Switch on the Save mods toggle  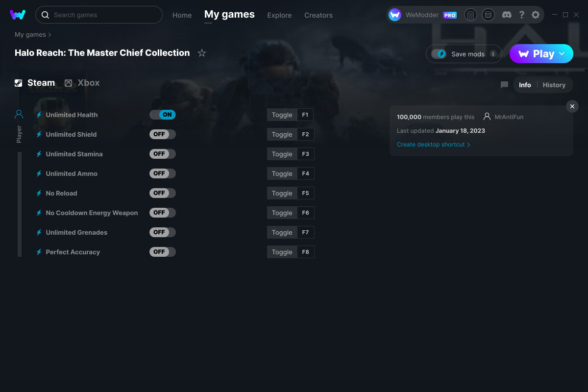click(x=440, y=54)
